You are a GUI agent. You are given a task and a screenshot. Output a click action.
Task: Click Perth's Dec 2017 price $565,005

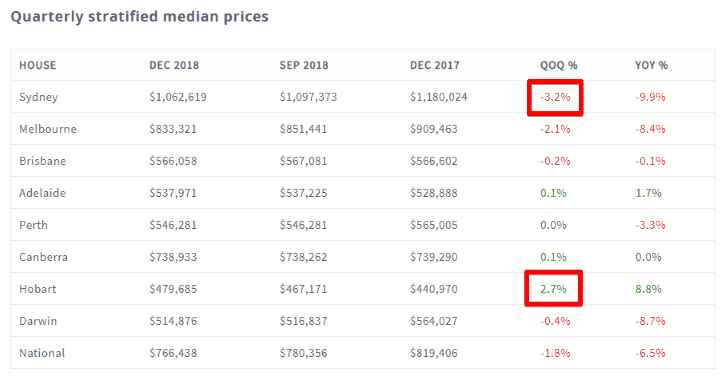434,225
